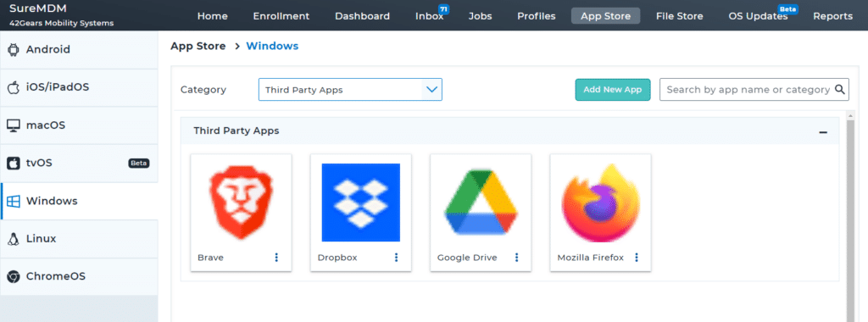Collapse the Third Party Apps section
The image size is (868, 322).
[x=823, y=132]
